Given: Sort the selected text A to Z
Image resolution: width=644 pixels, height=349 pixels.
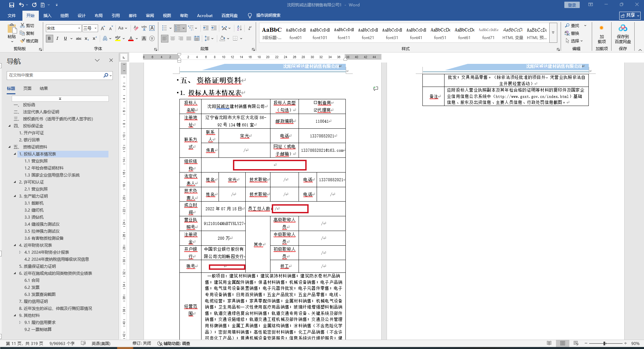Looking at the screenshot, I should tap(239, 28).
